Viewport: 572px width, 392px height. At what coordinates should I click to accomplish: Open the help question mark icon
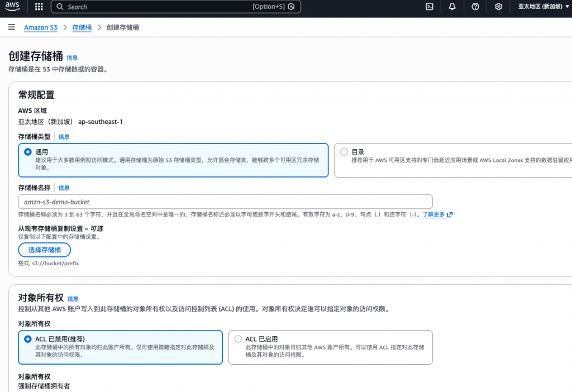pyautogui.click(x=475, y=7)
